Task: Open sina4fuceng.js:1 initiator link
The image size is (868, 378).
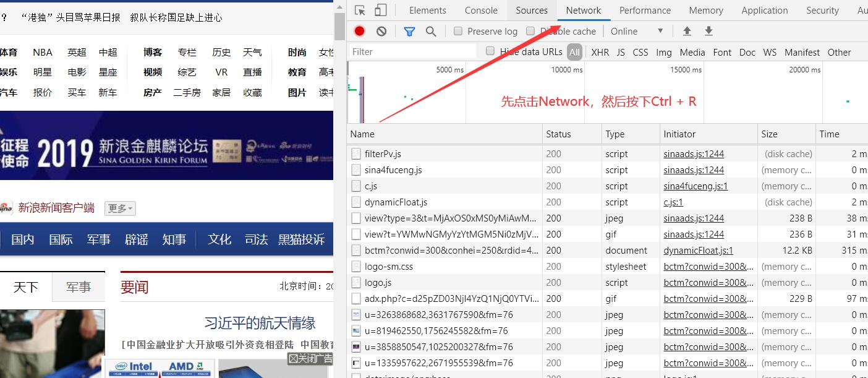Action: pyautogui.click(x=696, y=186)
